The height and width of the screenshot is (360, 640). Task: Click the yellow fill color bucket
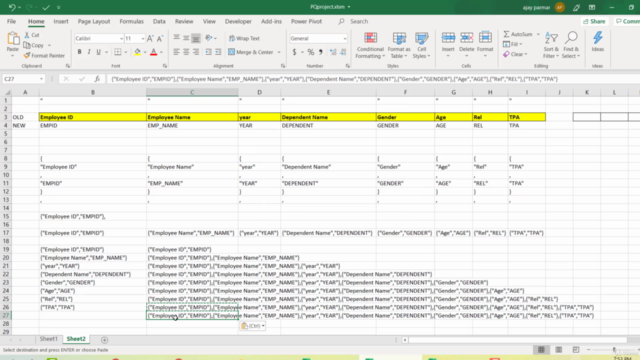138,52
